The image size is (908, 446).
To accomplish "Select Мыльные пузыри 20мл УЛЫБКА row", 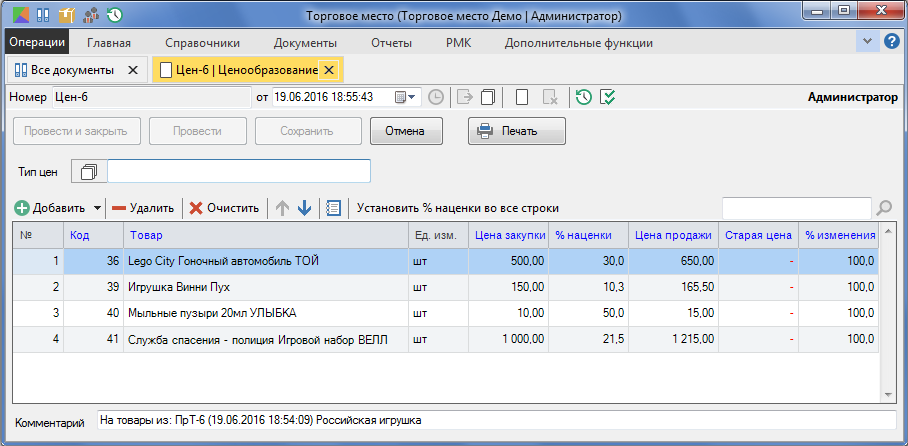I will tap(445, 313).
